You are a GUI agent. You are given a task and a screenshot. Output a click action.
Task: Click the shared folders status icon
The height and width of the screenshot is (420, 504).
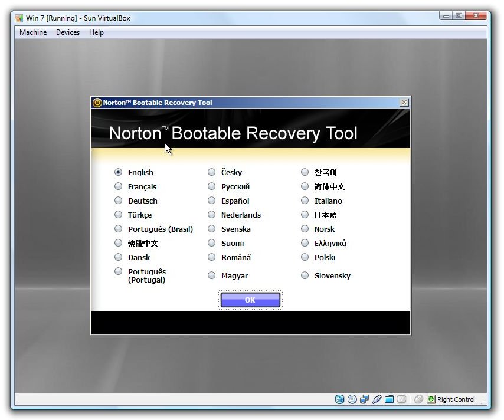390,399
